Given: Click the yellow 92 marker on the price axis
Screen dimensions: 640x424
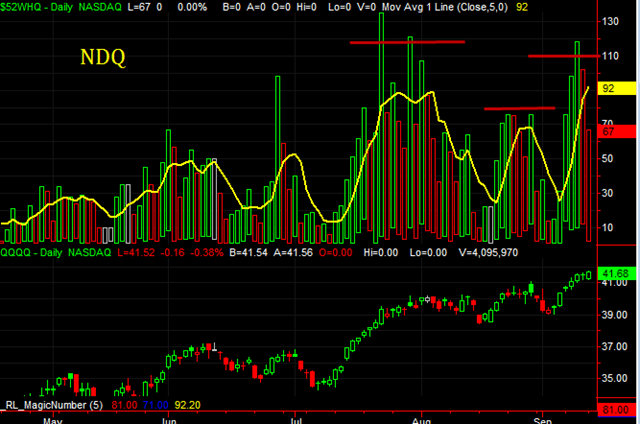Looking at the screenshot, I should tap(617, 88).
